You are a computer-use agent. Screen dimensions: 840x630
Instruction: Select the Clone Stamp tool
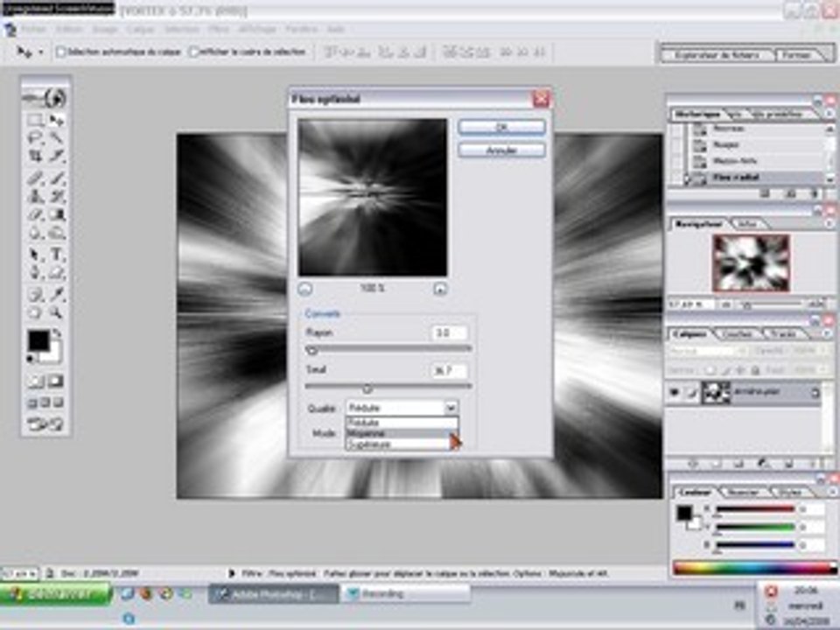pos(35,196)
